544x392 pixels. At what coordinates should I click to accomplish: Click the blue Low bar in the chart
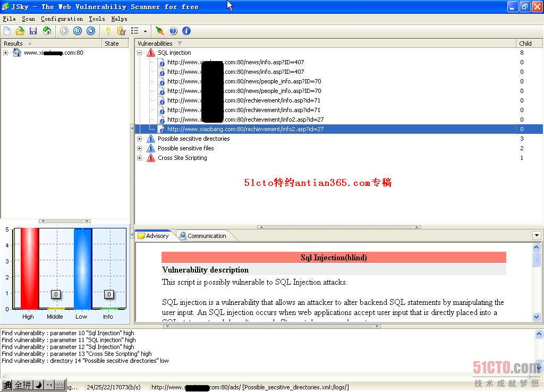tap(82, 268)
